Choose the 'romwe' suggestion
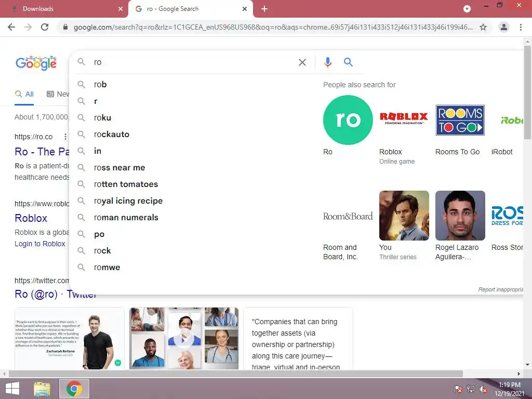532x399 pixels. point(193,268)
